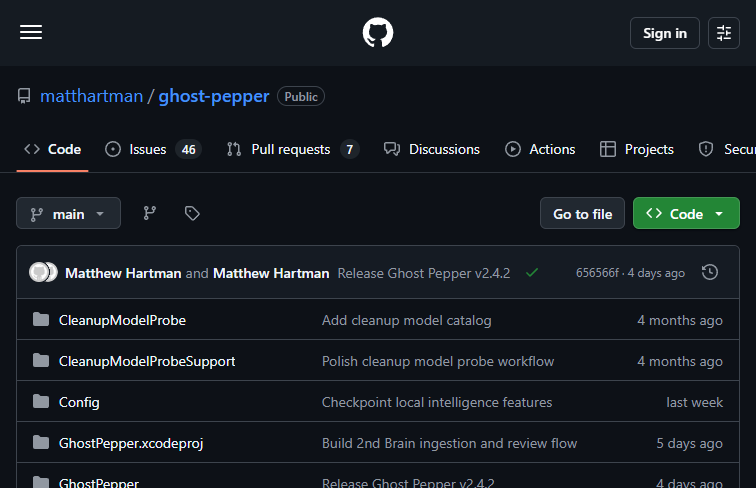Click Config folder icon
This screenshot has height=488, width=756.
click(x=41, y=401)
